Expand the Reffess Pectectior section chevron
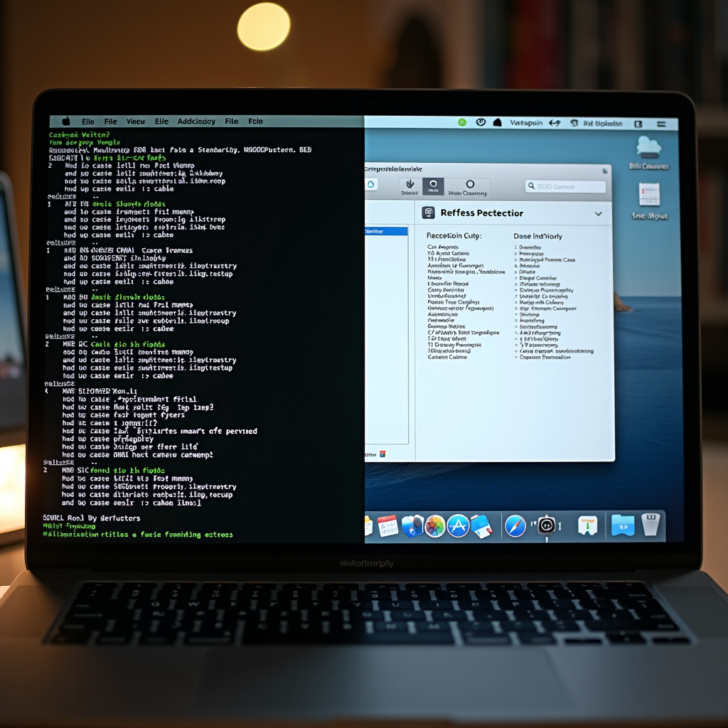Screen dimensions: 728x728 597,213
